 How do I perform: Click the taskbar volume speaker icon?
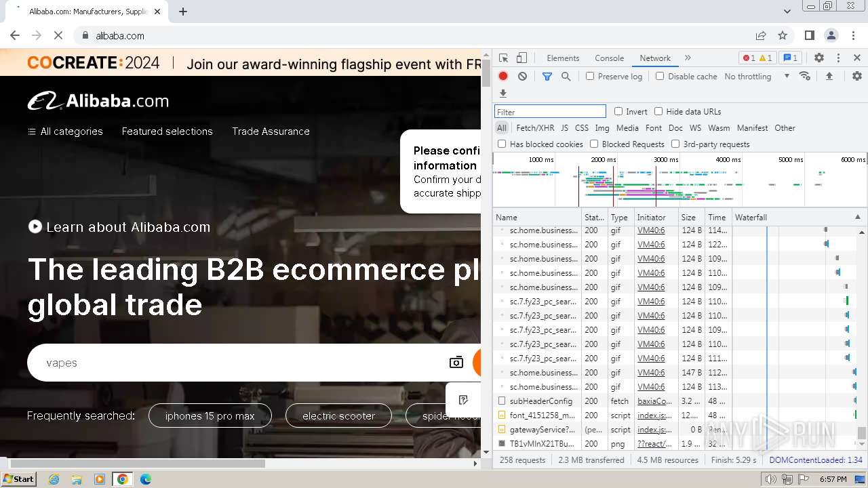coord(771,479)
